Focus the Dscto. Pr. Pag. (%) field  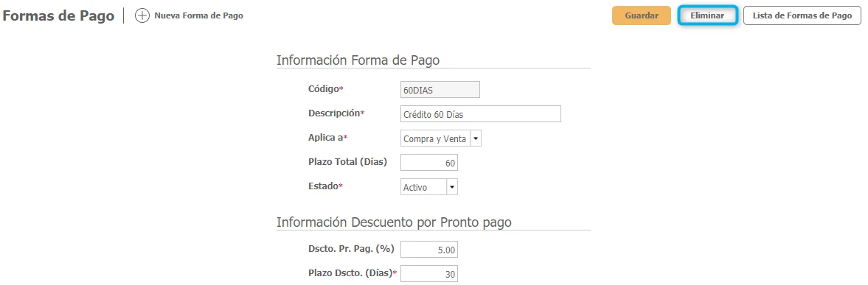[x=429, y=250]
